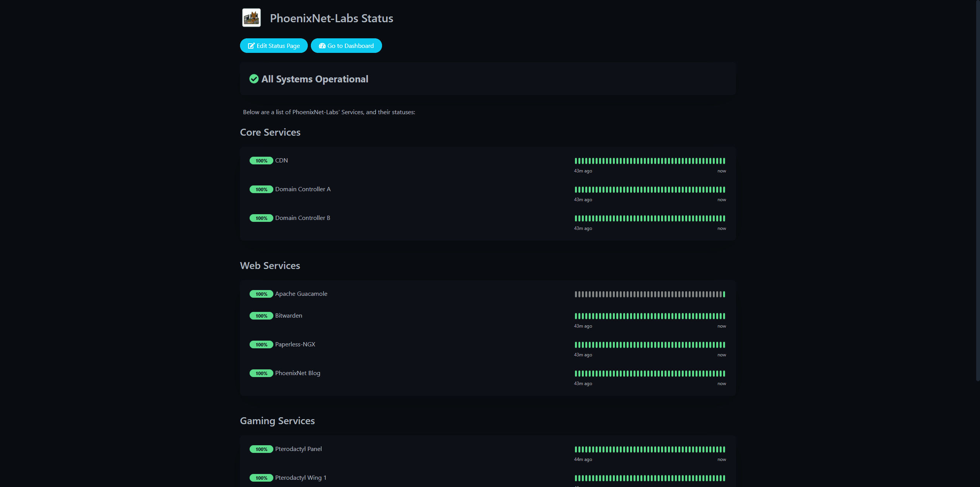The image size is (980, 487).
Task: Click the 100% uptime badge for Domain Controller A
Action: point(261,189)
